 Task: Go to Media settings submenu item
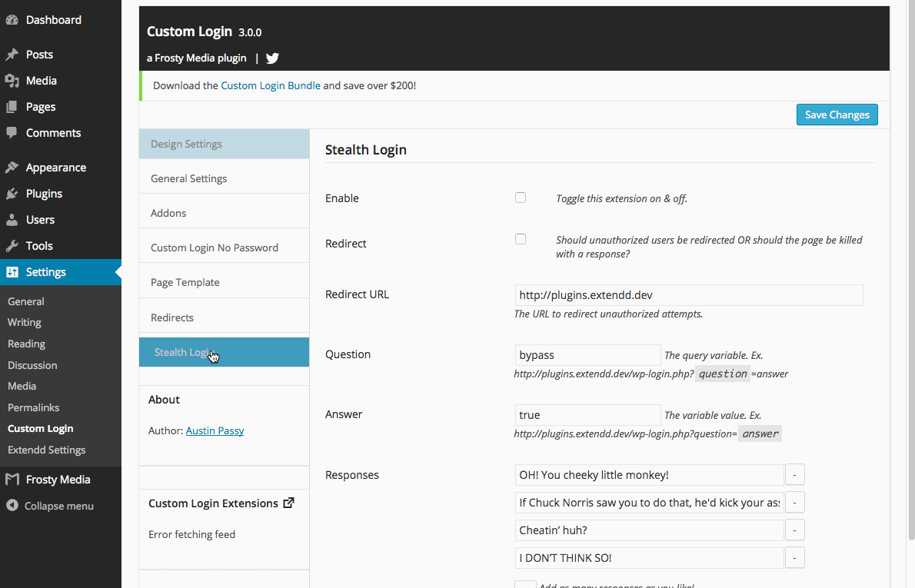point(22,386)
